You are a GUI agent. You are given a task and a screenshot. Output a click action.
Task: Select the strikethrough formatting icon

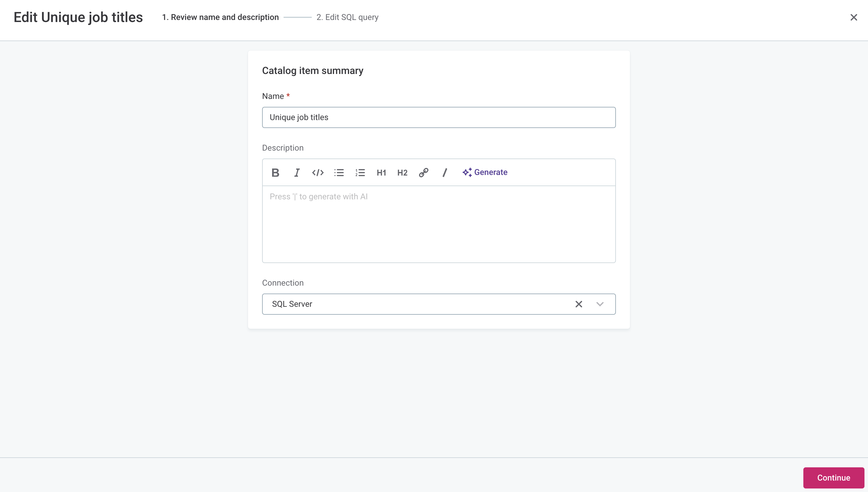[x=445, y=172]
